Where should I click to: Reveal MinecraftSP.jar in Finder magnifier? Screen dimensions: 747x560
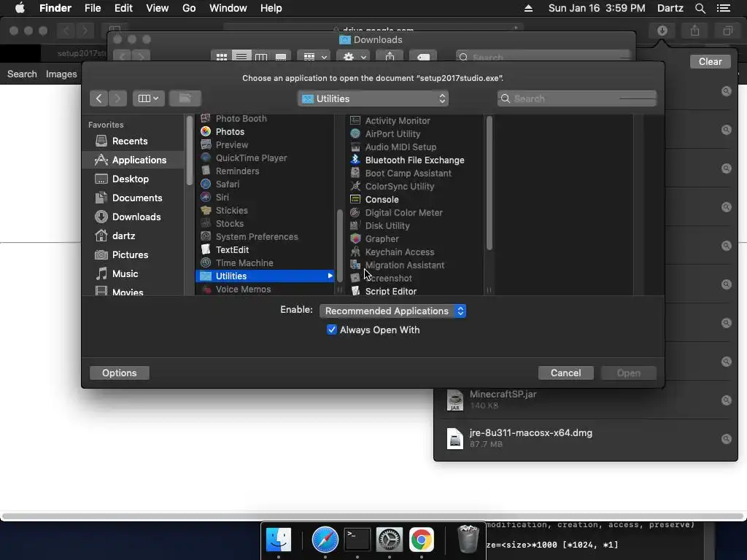(x=726, y=400)
